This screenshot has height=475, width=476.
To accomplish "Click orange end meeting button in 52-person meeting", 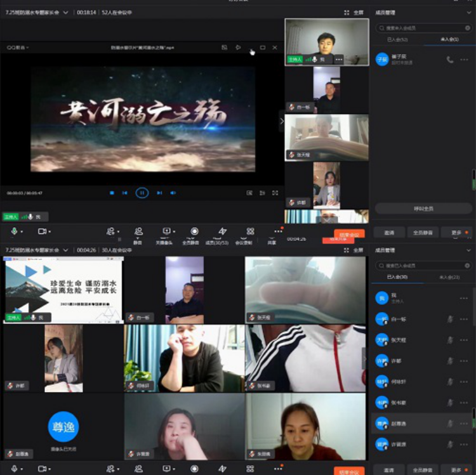I will [349, 235].
